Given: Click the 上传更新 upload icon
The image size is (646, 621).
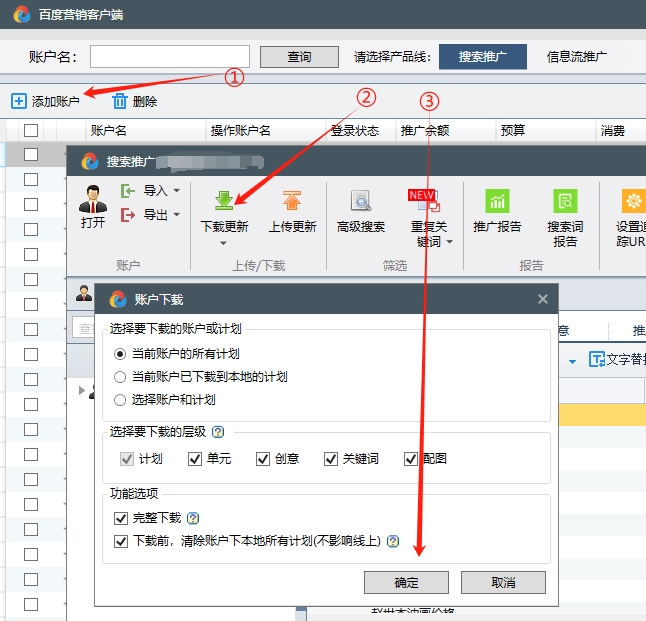Looking at the screenshot, I should (x=292, y=201).
